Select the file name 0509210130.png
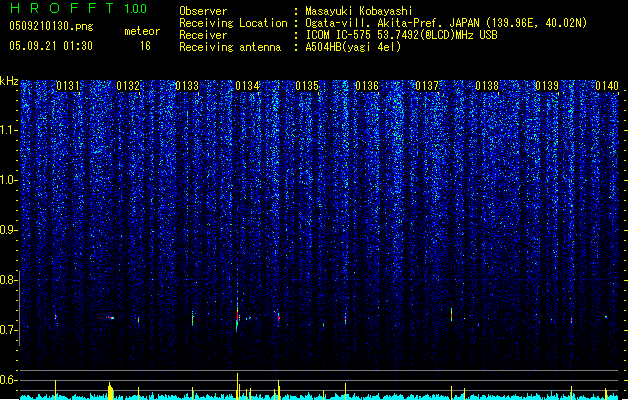 click(51, 26)
